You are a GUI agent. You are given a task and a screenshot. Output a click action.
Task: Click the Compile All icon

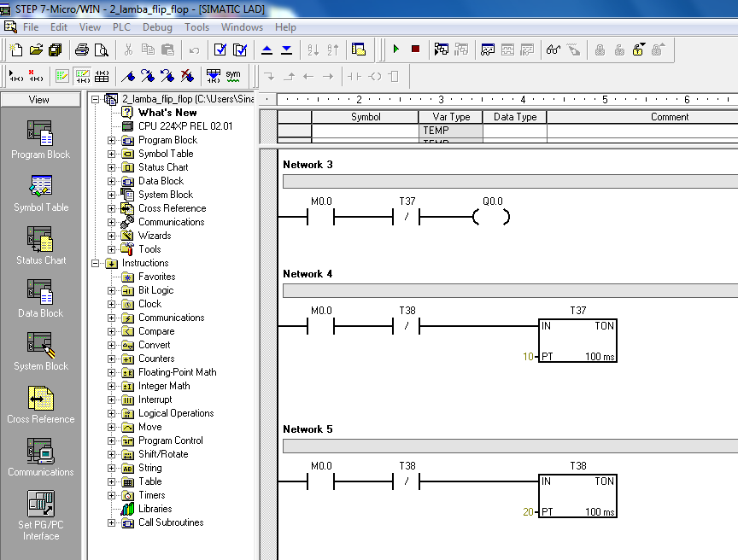[x=239, y=50]
